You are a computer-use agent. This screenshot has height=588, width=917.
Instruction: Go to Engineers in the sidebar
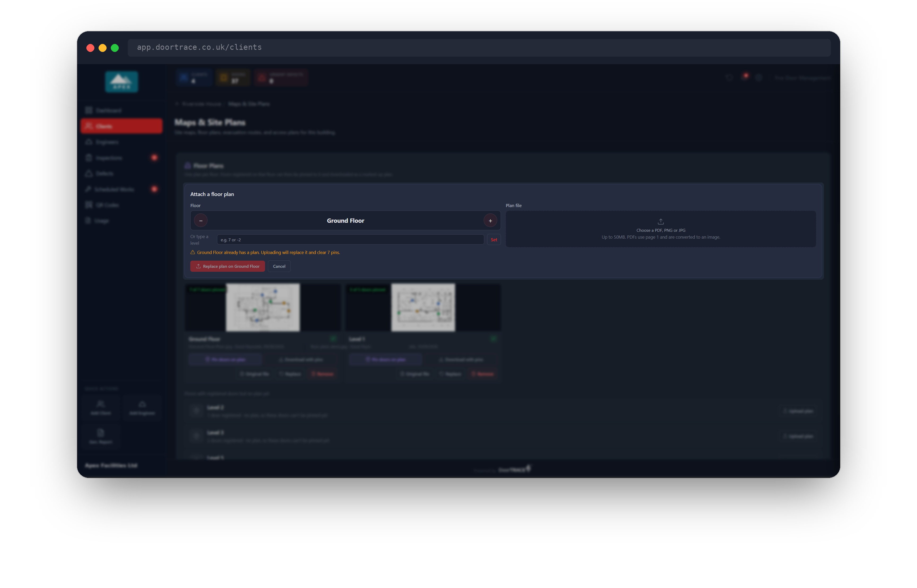pyautogui.click(x=121, y=142)
